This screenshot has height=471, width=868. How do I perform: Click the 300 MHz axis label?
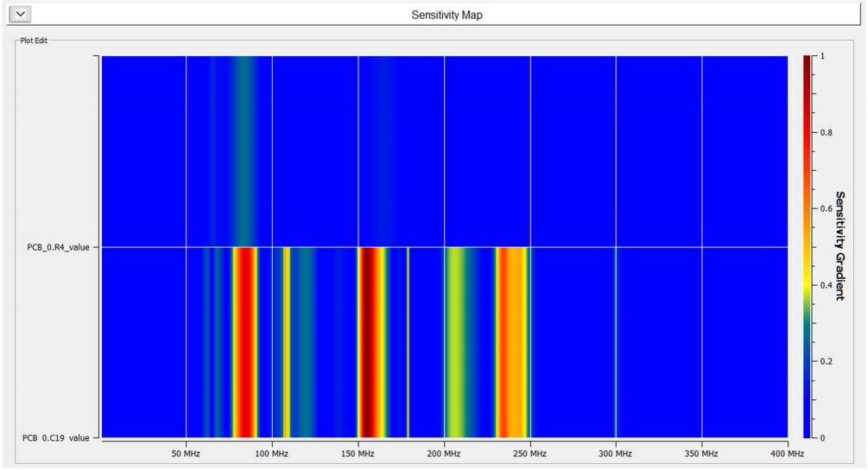click(x=616, y=453)
